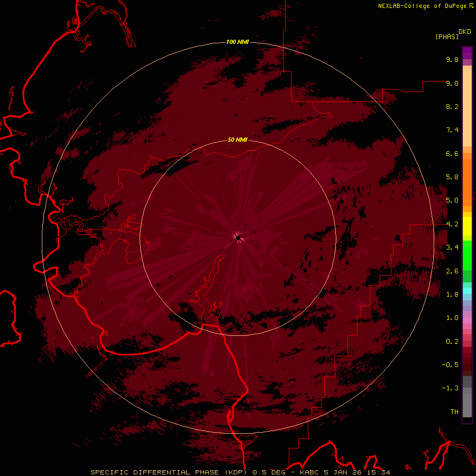Click the [PHAS] label above the color bar
476x476 pixels.
(447, 36)
